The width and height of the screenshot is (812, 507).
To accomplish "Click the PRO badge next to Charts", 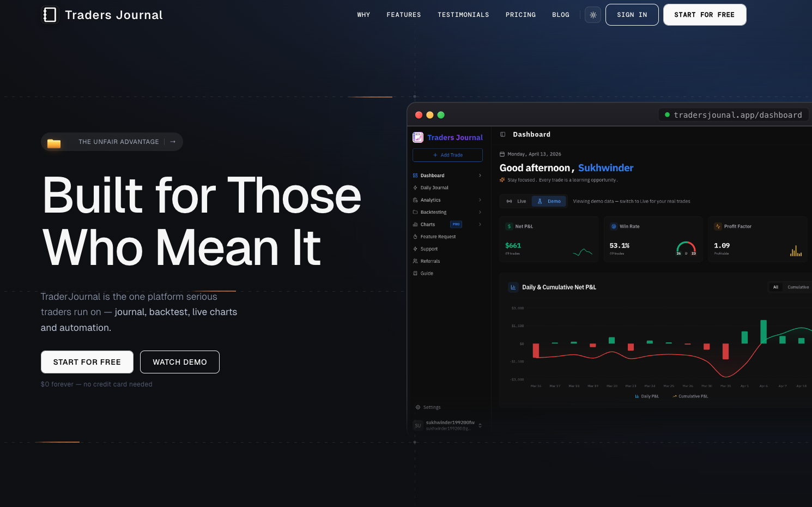I will coord(456,225).
